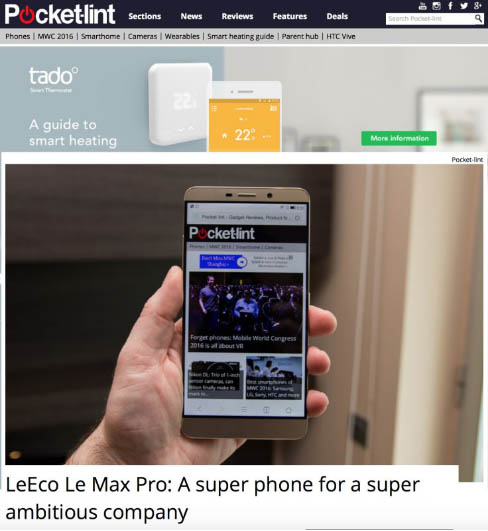Click the search magnifier icon
This screenshot has width=488, height=531.
point(478,18)
